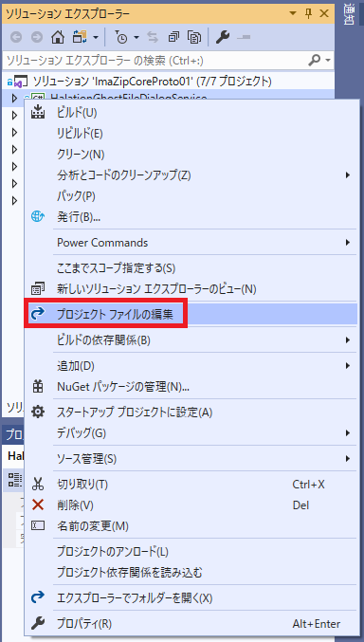Viewport: 364px width, 642px height.
Task: Choose エクスプローラーでフォルダーを開く(X)
Action: pyautogui.click(x=191, y=598)
